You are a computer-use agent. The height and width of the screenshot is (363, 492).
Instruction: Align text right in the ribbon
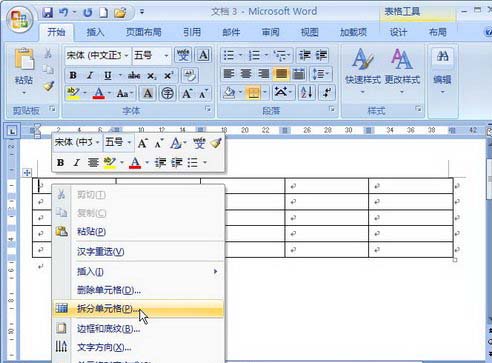pos(263,74)
